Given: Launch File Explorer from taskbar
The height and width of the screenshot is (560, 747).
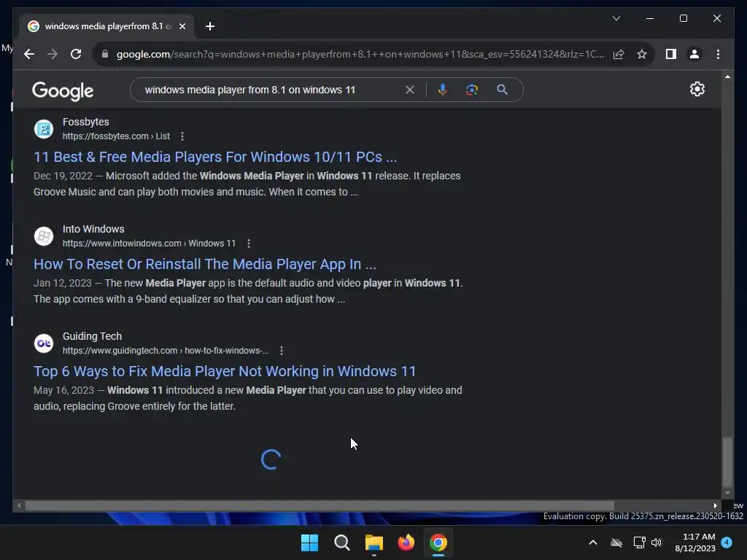Looking at the screenshot, I should pos(374,542).
